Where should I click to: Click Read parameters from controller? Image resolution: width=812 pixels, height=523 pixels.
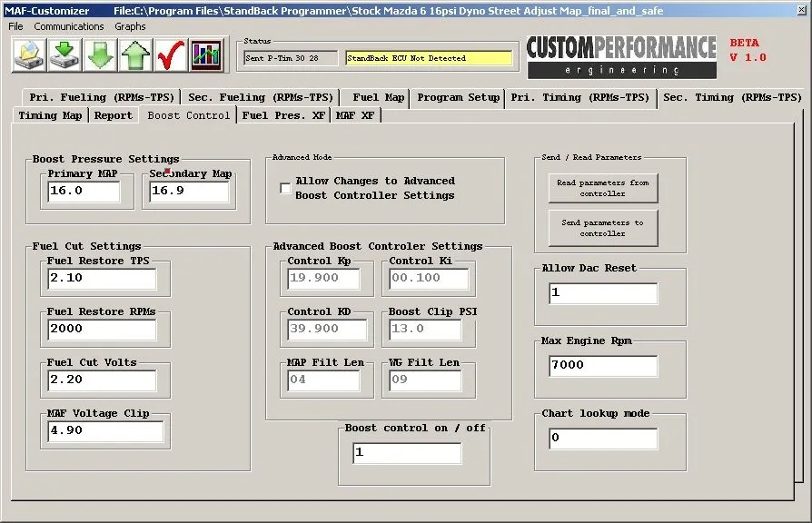pyautogui.click(x=603, y=189)
